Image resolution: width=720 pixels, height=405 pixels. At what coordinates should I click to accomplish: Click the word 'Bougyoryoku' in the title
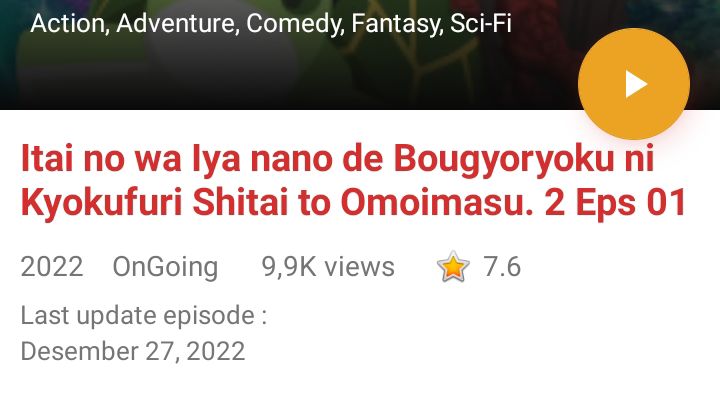point(504,159)
